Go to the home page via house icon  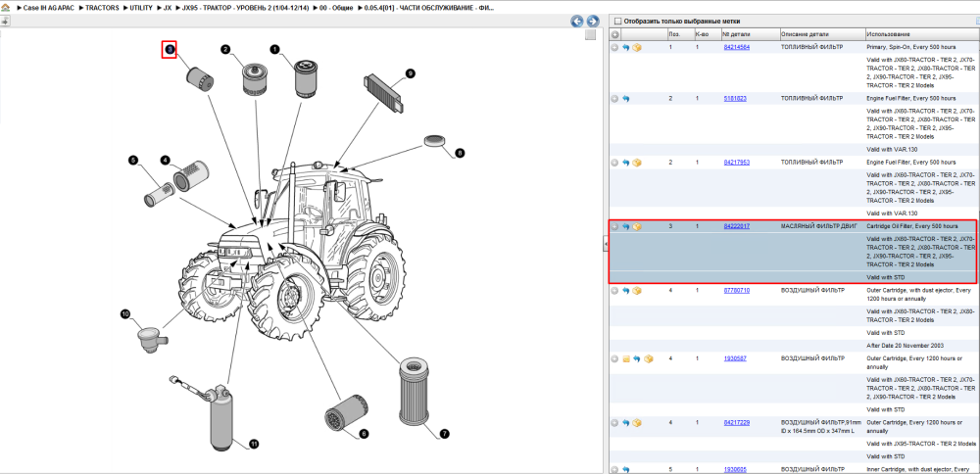[6, 8]
